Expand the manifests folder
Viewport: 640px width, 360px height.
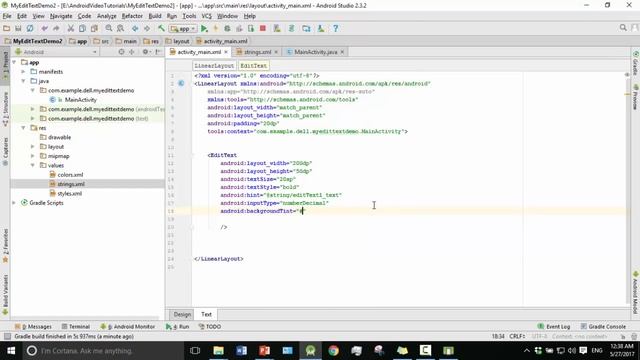[x=24, y=72]
